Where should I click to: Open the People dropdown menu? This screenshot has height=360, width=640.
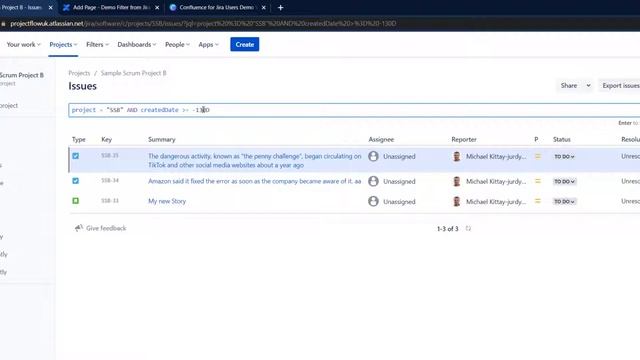[177, 44]
